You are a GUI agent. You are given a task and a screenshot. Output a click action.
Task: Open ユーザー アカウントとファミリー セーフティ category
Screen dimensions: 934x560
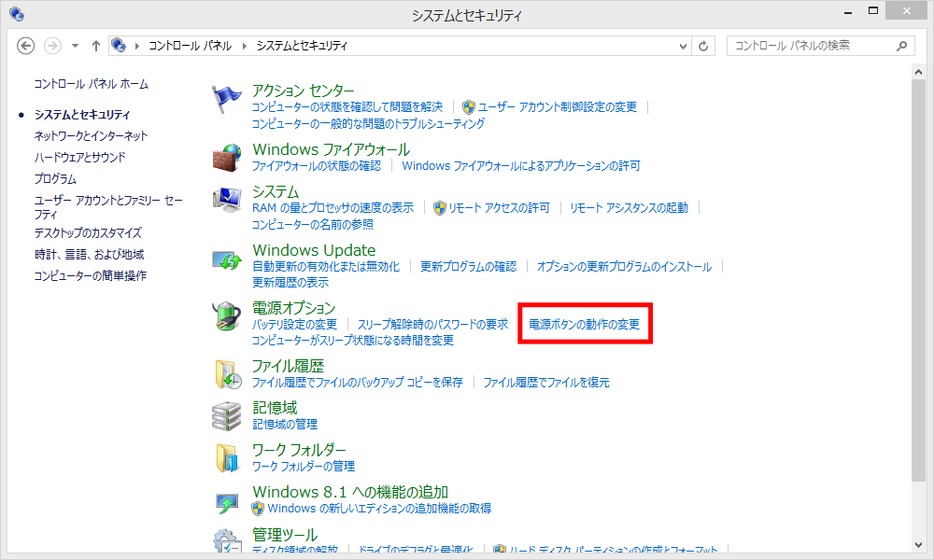pyautogui.click(x=108, y=207)
